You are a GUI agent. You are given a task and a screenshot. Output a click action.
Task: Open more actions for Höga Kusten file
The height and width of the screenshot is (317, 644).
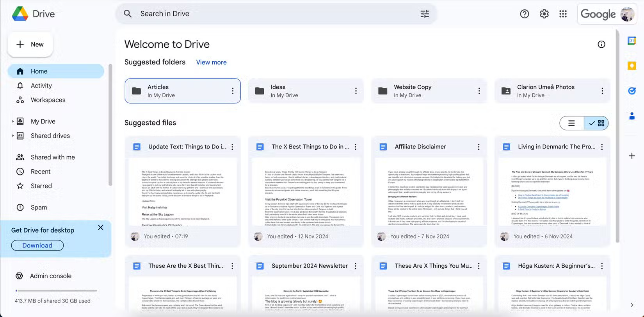coord(602,266)
